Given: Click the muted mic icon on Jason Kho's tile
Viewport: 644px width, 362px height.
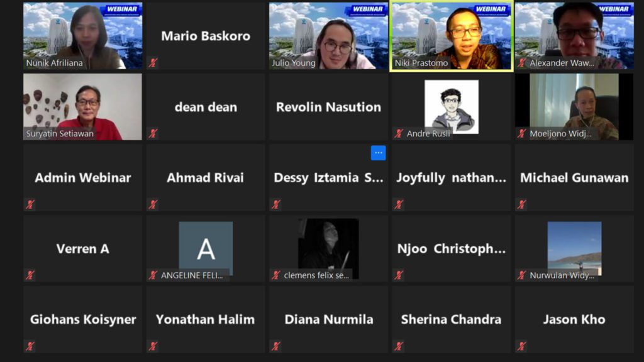Looking at the screenshot, I should tap(521, 346).
